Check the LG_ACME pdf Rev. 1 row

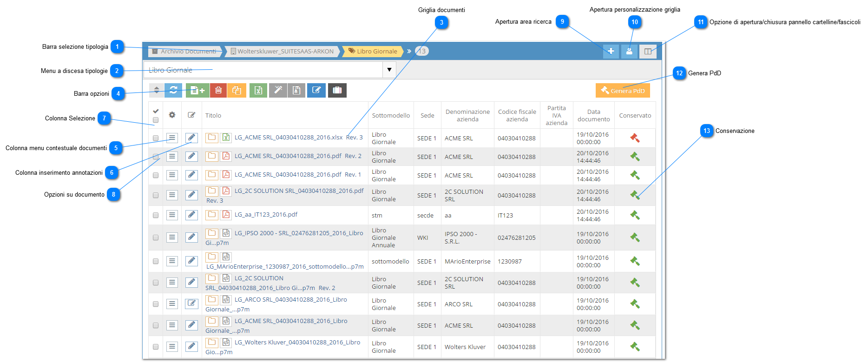pos(156,175)
